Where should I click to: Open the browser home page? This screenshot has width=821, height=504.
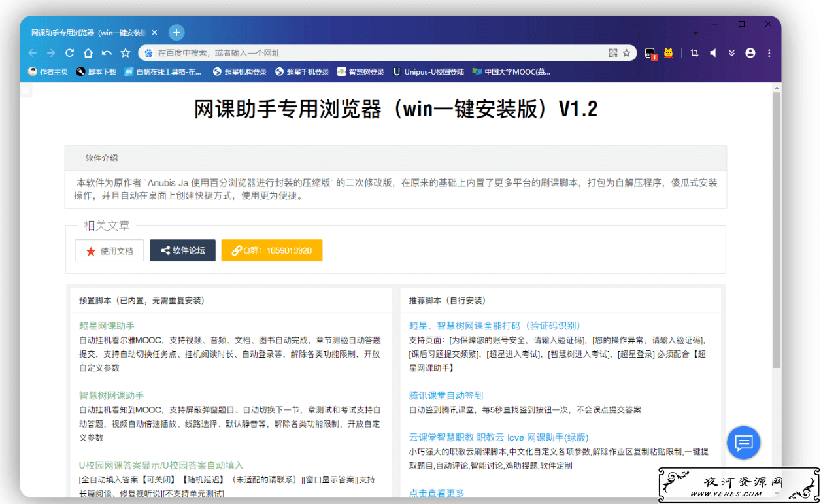(88, 53)
